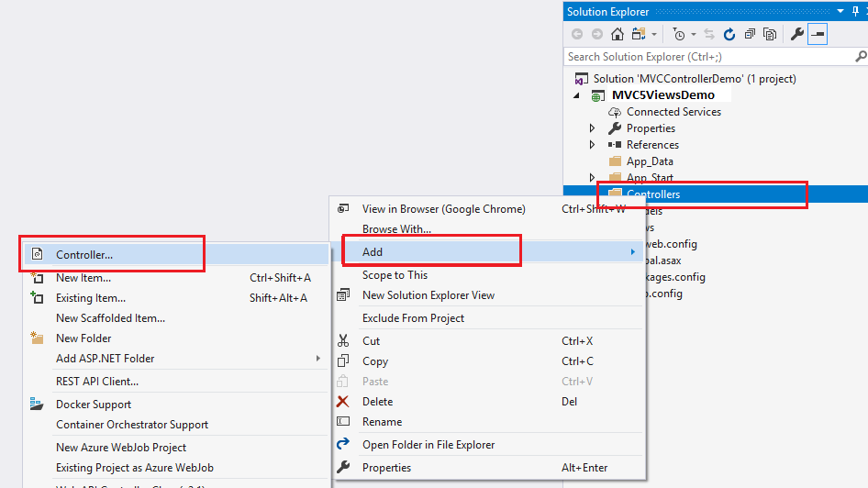The width and height of the screenshot is (868, 488).
Task: Click the Sync with Active Document icon
Action: tap(709, 34)
